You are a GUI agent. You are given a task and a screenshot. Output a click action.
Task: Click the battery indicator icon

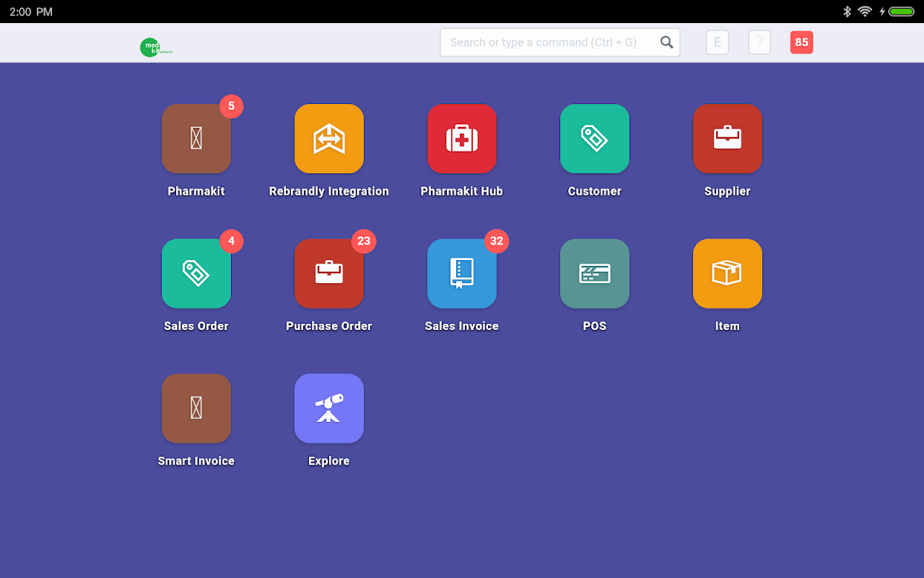tap(902, 12)
